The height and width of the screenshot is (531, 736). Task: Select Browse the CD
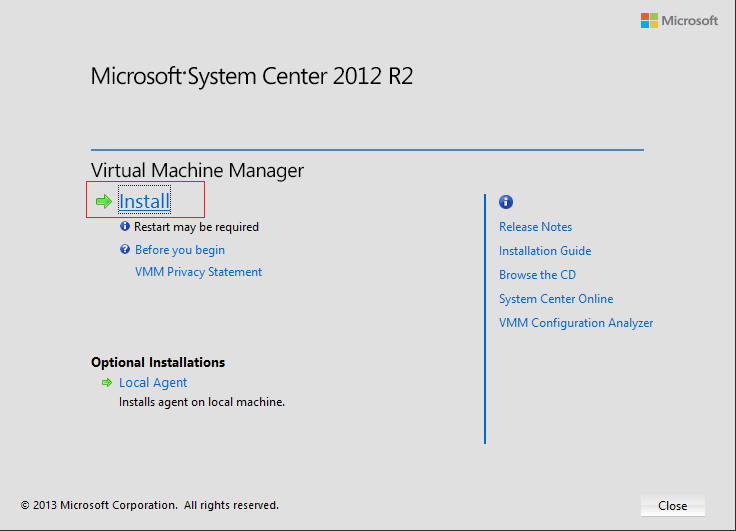pyautogui.click(x=537, y=275)
